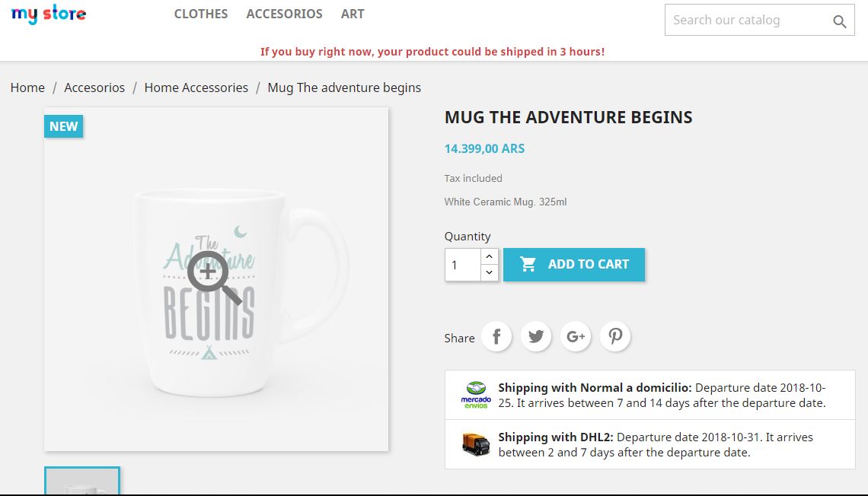The width and height of the screenshot is (868, 496).
Task: Add the mug to cart
Action: coord(574,265)
